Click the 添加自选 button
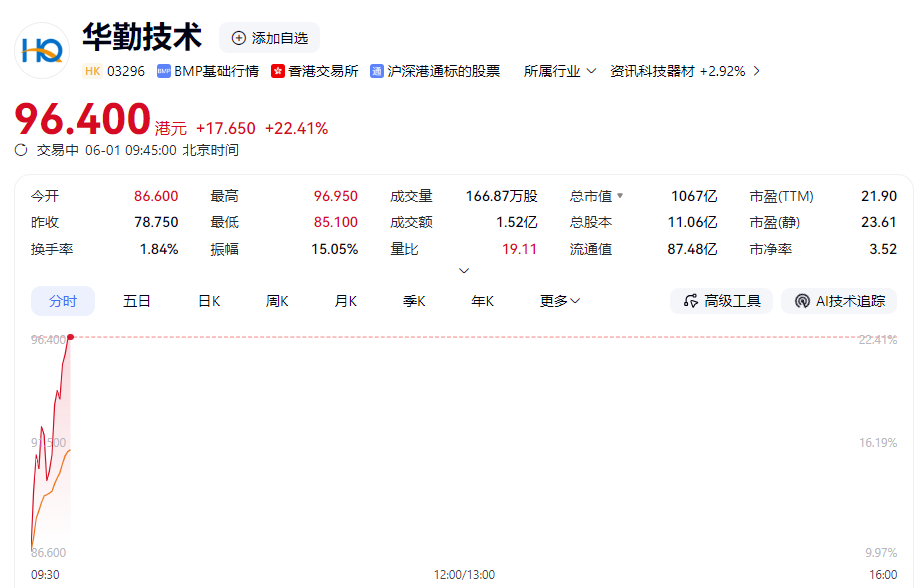 270,38
